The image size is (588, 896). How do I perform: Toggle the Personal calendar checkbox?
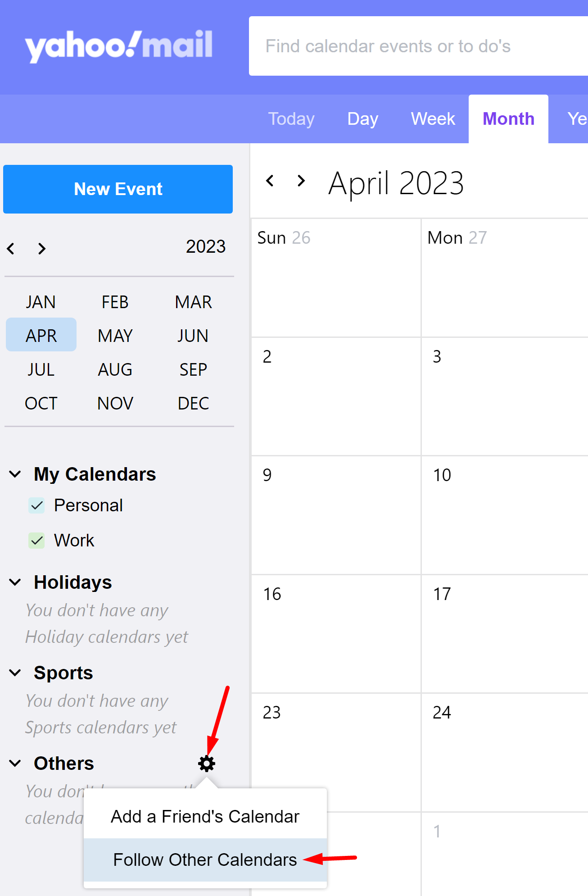click(37, 505)
